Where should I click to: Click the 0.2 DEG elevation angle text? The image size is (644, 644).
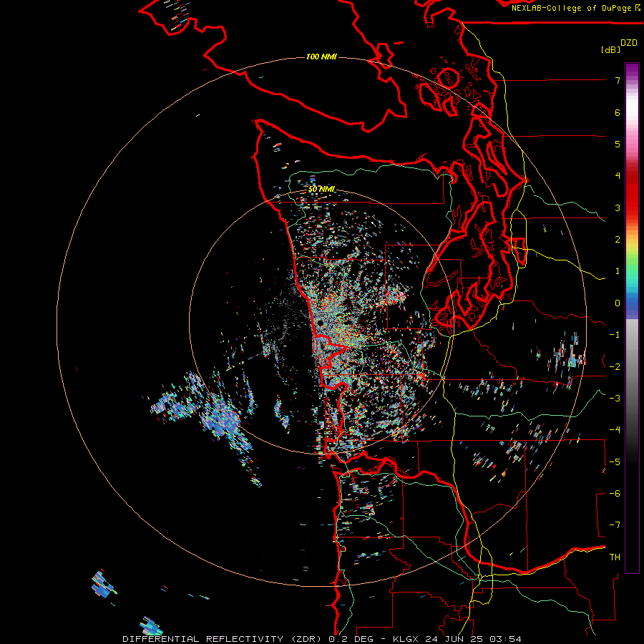351,639
